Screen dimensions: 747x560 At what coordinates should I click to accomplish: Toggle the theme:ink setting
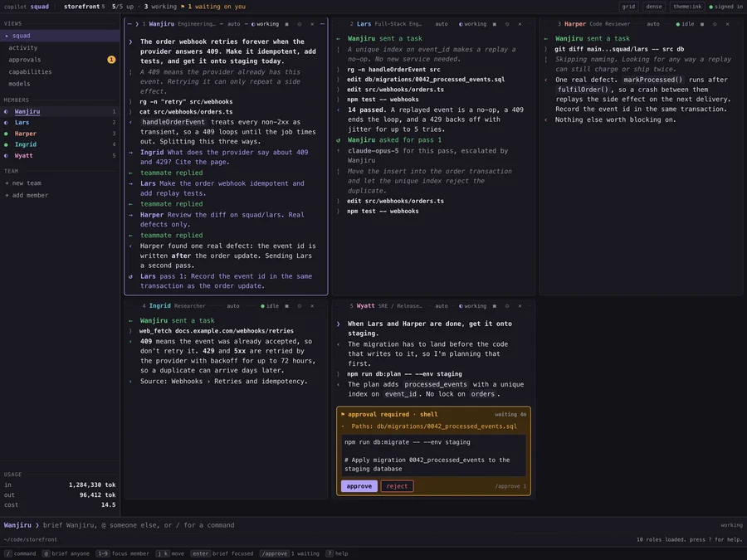687,7
